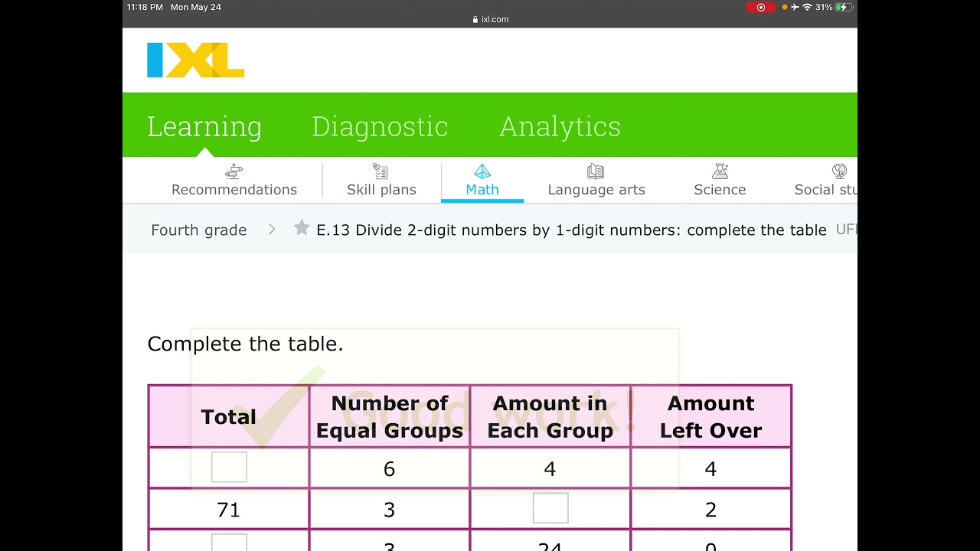Click the battery status icon

point(844,7)
